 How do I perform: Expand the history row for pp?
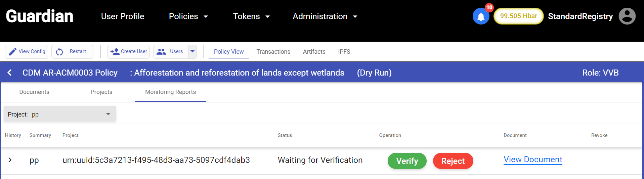[10, 160]
